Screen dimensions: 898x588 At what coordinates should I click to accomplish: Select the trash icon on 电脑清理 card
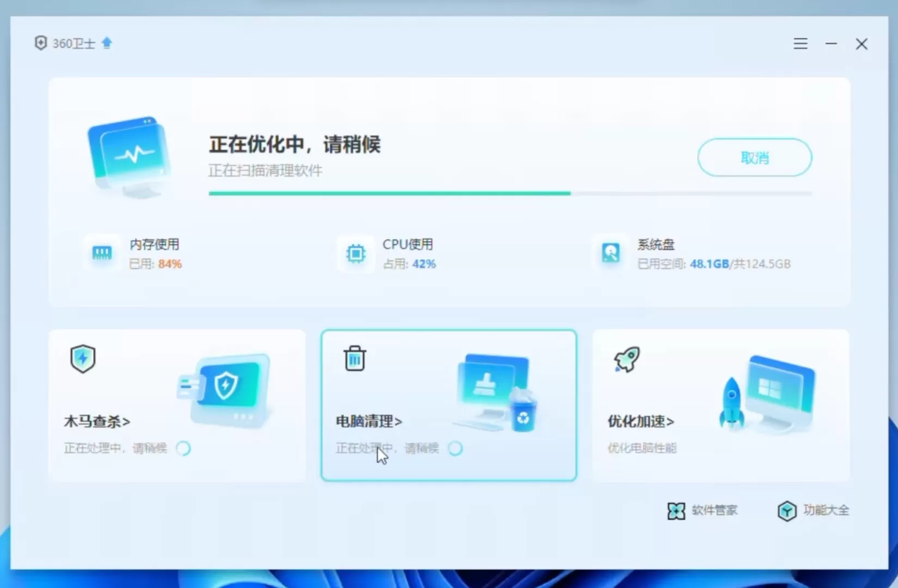click(355, 358)
